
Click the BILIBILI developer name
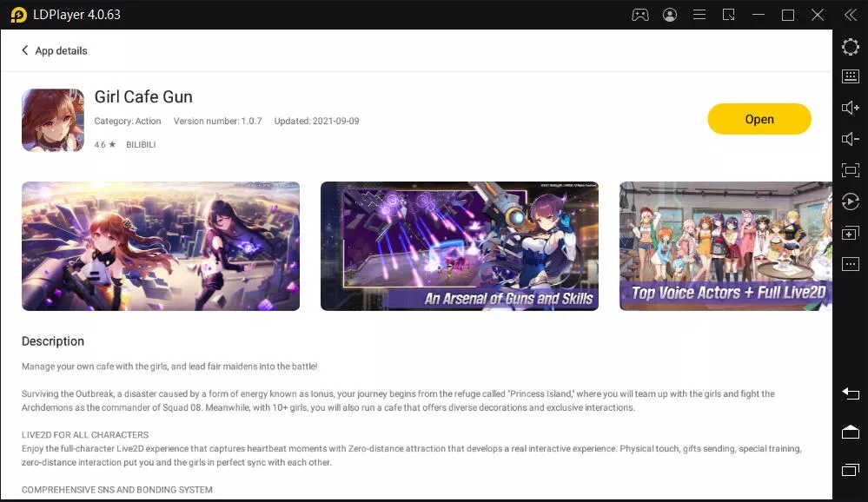click(141, 144)
